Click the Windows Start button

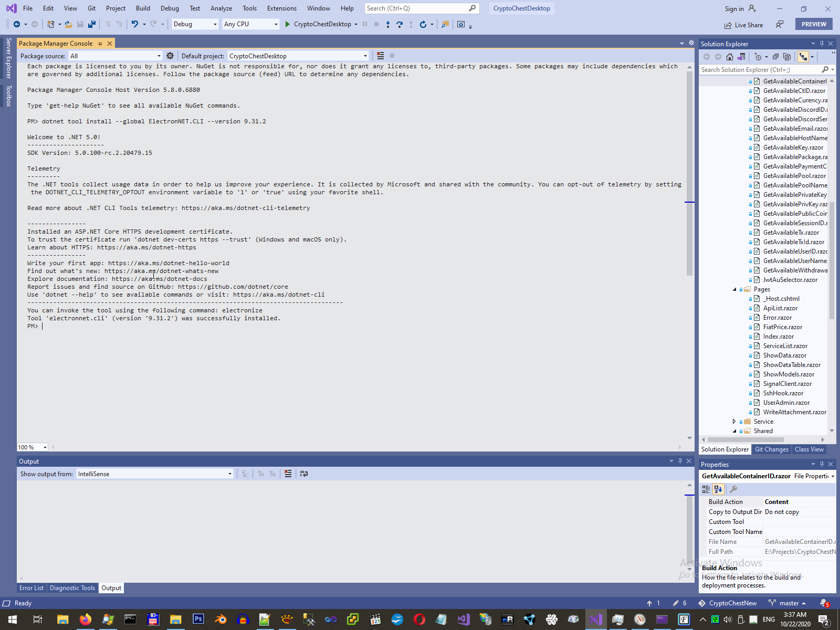coord(13,619)
